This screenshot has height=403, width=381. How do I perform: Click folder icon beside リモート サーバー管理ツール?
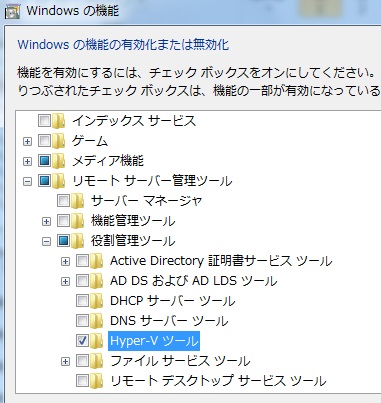[59, 181]
